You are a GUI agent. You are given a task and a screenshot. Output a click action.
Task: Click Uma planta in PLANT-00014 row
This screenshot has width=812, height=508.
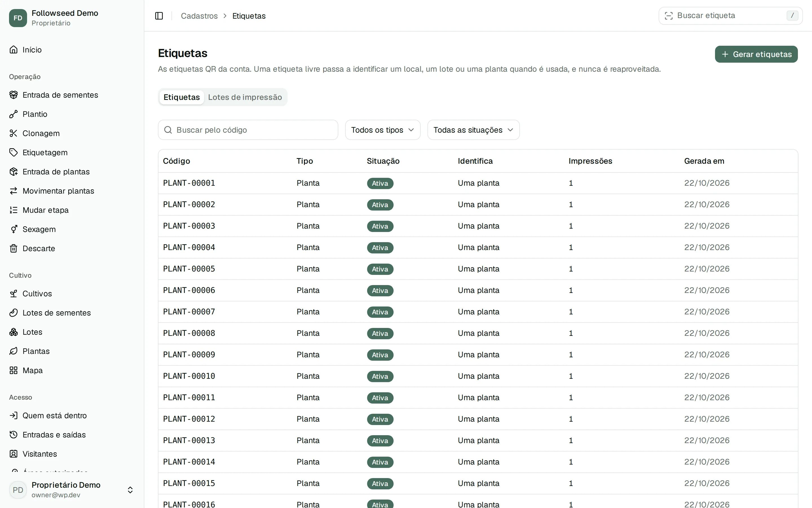pos(478,462)
